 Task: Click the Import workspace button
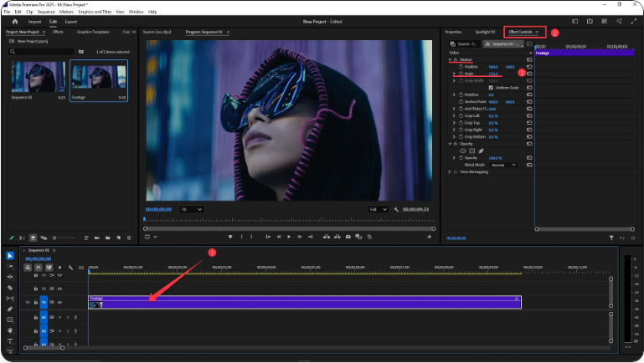click(35, 22)
